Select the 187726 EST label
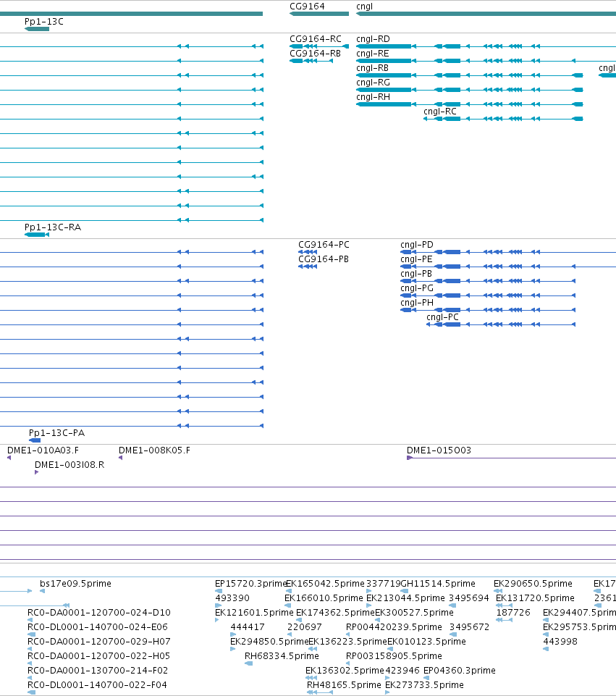 pyautogui.click(x=513, y=613)
